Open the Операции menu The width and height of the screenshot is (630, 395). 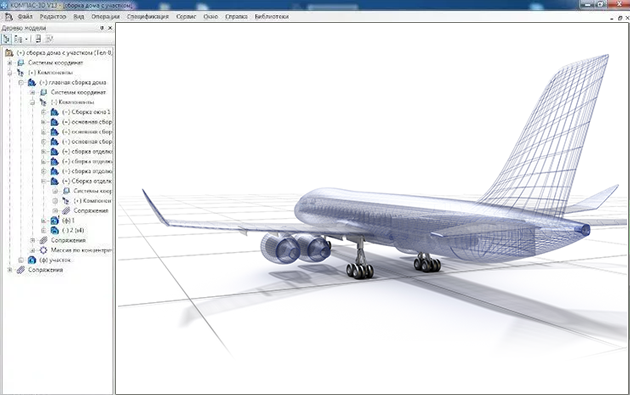point(105,16)
